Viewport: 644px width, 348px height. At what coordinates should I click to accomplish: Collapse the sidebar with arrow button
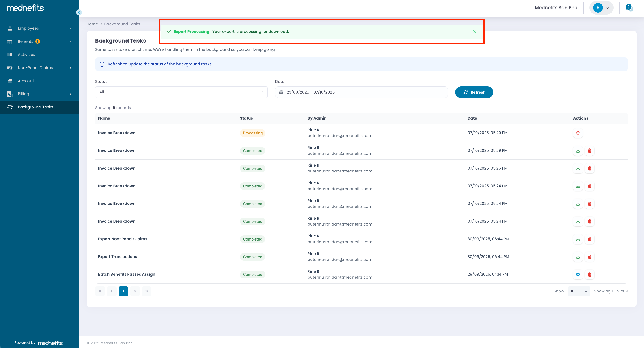(x=79, y=12)
